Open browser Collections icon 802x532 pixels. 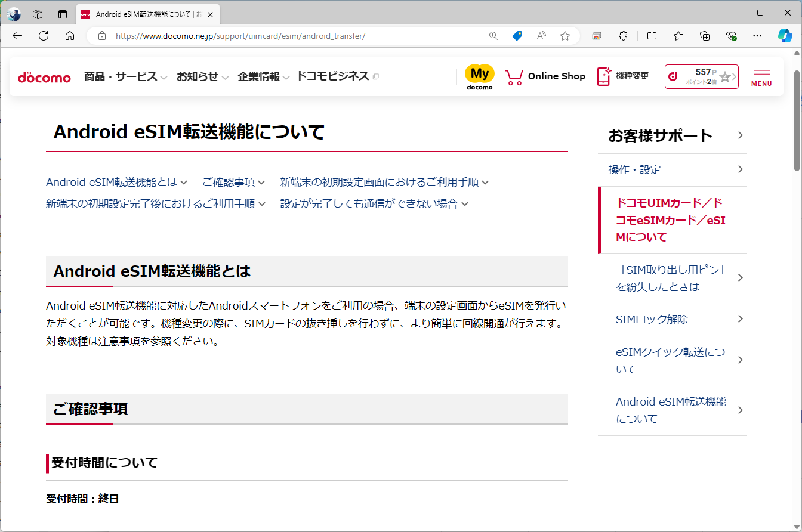(705, 36)
